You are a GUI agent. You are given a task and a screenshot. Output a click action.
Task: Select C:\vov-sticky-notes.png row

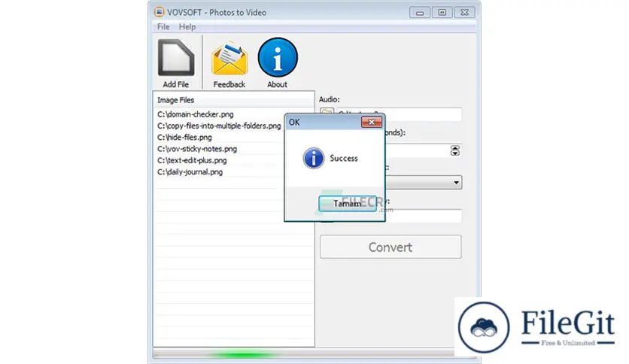click(x=197, y=149)
